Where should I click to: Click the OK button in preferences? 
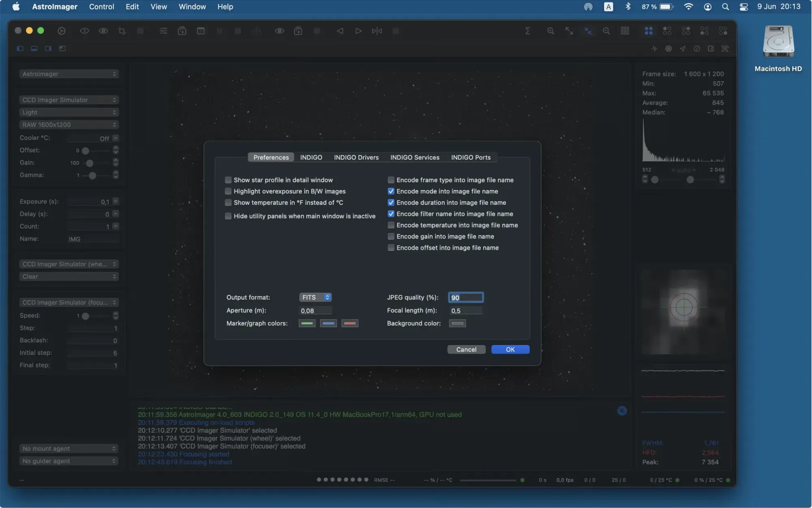coord(510,350)
